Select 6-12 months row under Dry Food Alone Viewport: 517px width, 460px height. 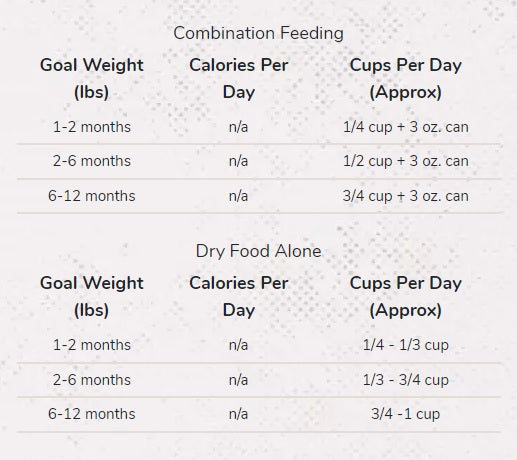pyautogui.click(x=259, y=414)
